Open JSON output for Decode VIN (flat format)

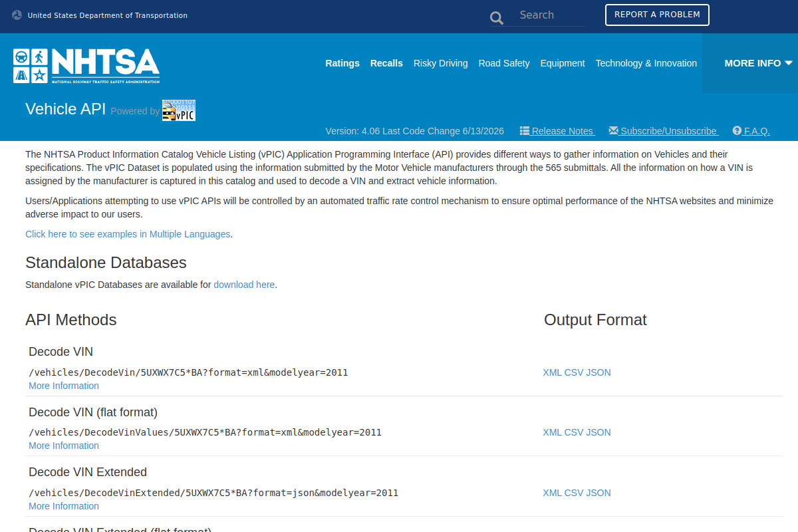tap(598, 432)
